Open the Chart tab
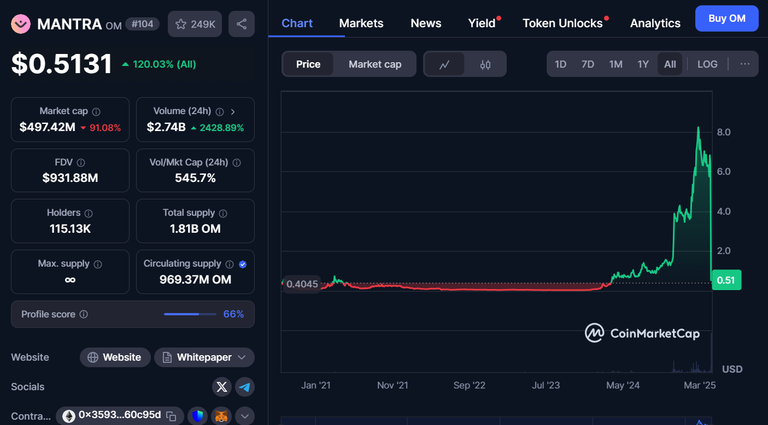 pos(297,23)
